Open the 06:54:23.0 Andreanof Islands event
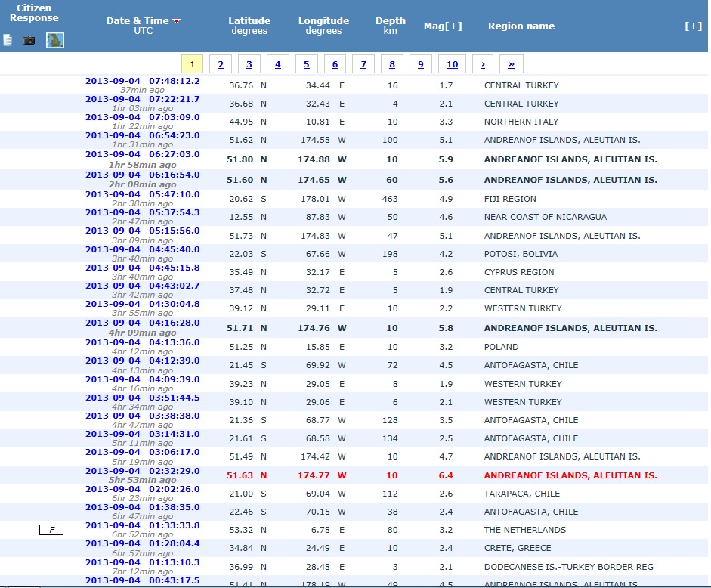 click(x=142, y=135)
